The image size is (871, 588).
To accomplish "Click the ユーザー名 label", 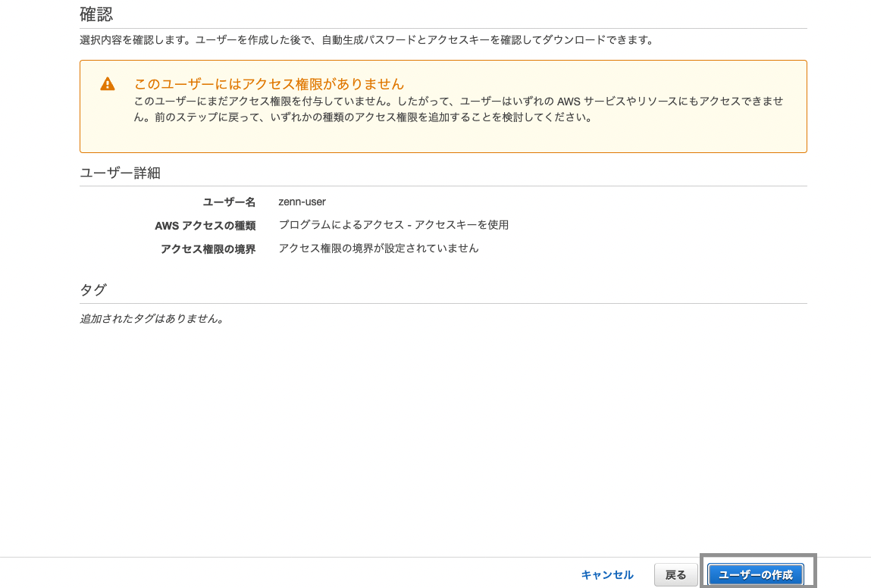I will click(229, 202).
